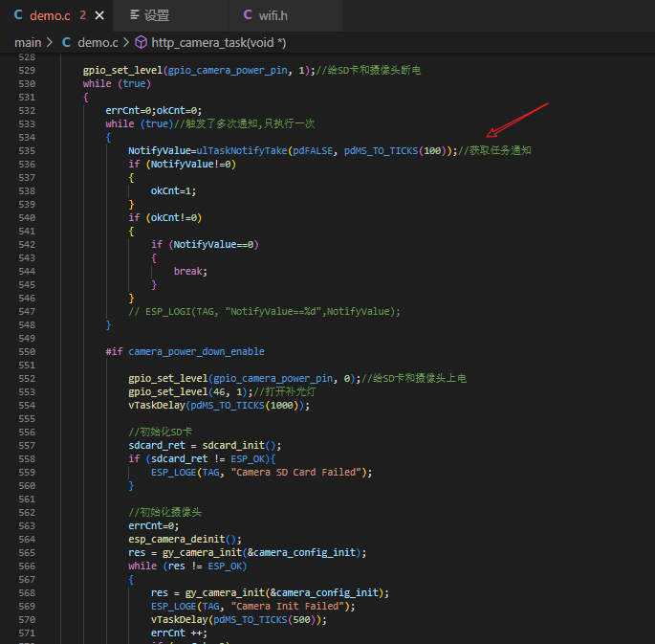Close the demo.c tab

(x=99, y=15)
